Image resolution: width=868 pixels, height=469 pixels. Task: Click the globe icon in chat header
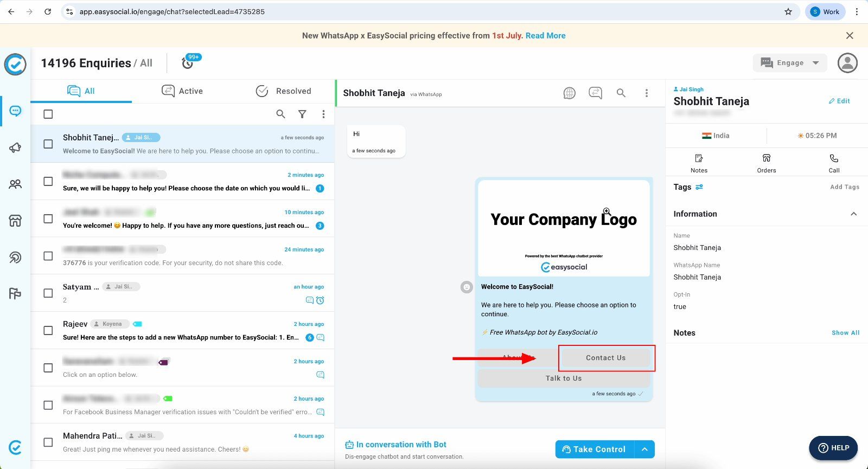click(x=569, y=93)
